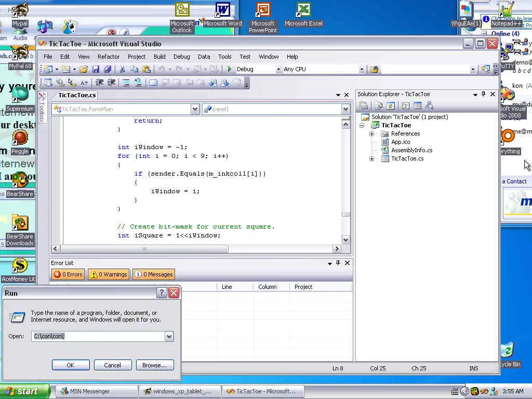Screen dimensions: 532x399
Task: Open the Run dialog Open field dropdown
Action: pyautogui.click(x=169, y=336)
